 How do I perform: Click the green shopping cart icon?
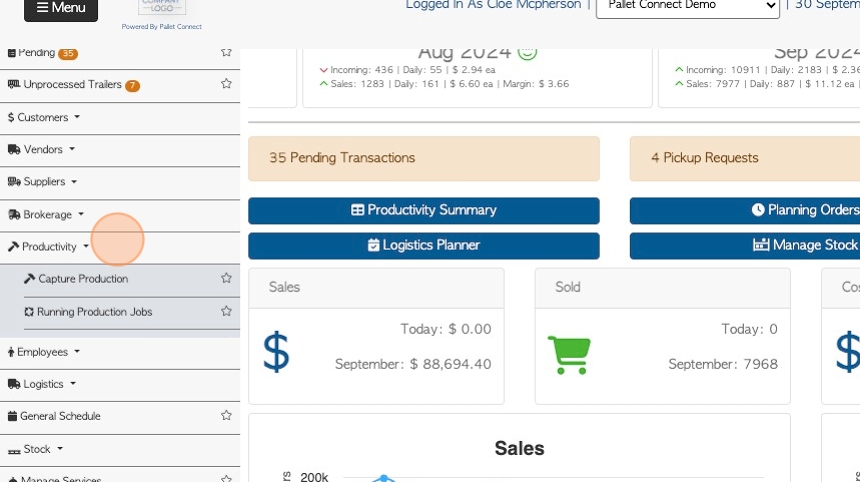point(569,355)
